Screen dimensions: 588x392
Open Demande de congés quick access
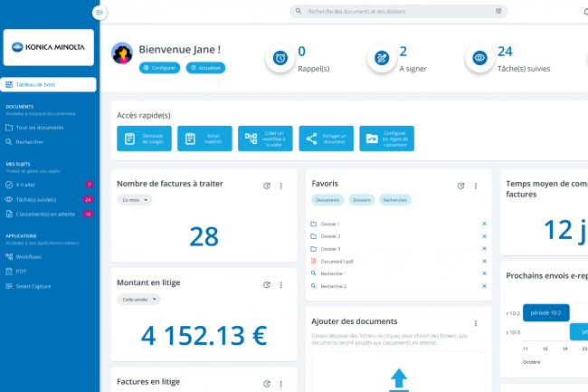pyautogui.click(x=144, y=139)
